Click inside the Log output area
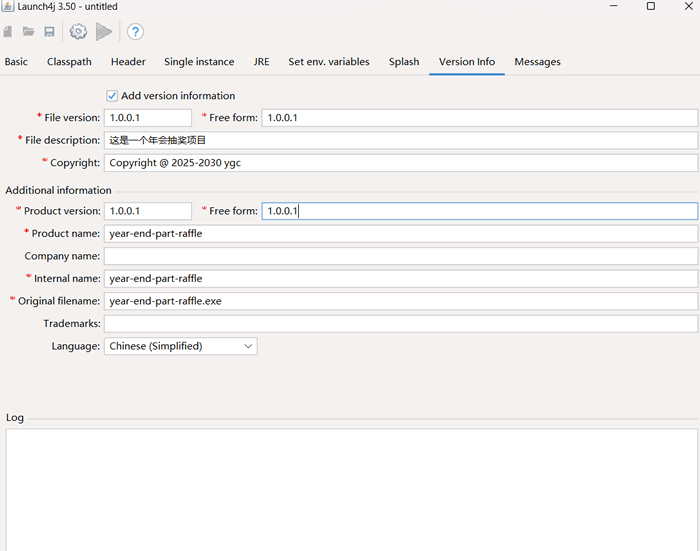The height and width of the screenshot is (551, 700). [x=350, y=490]
